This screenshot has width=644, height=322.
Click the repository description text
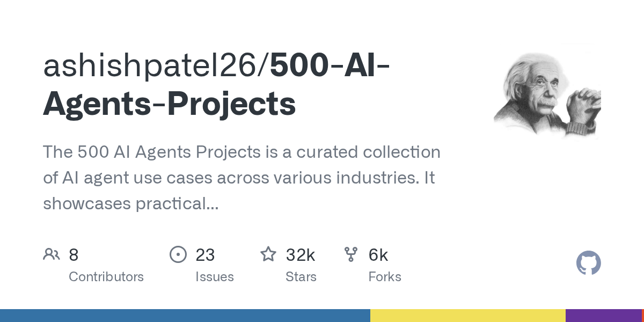241,178
